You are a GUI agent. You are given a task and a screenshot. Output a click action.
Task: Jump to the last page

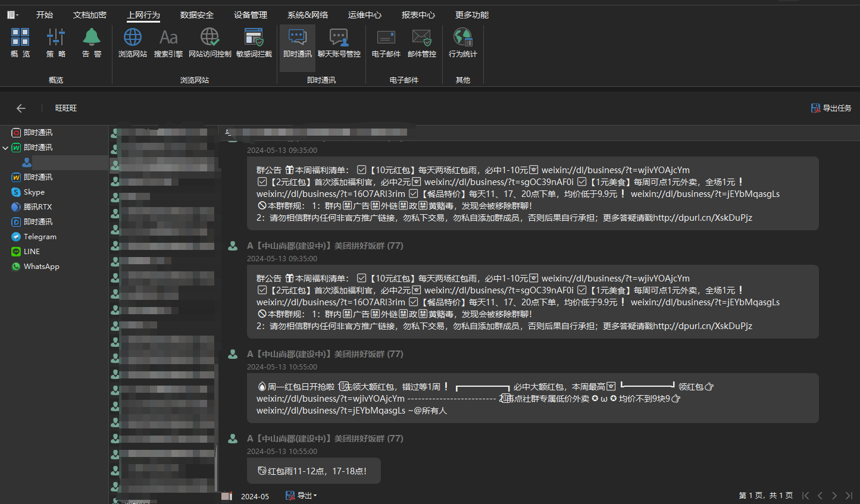point(849,496)
